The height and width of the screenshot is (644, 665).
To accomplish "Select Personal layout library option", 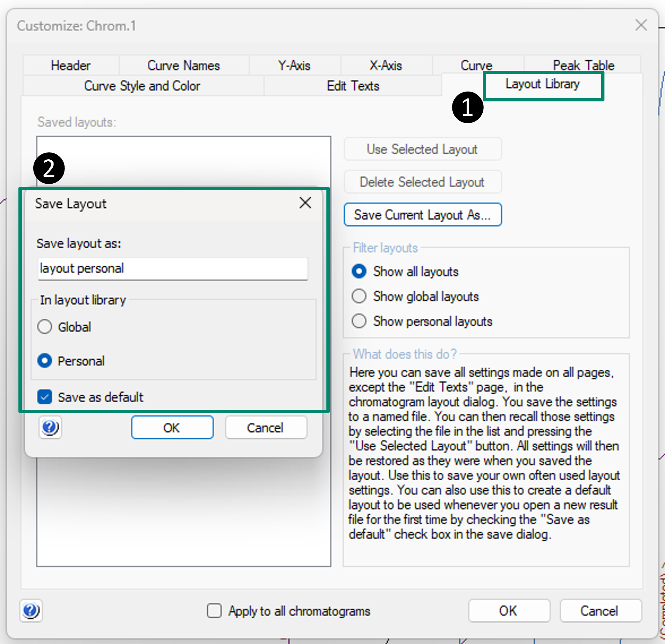I will (45, 361).
